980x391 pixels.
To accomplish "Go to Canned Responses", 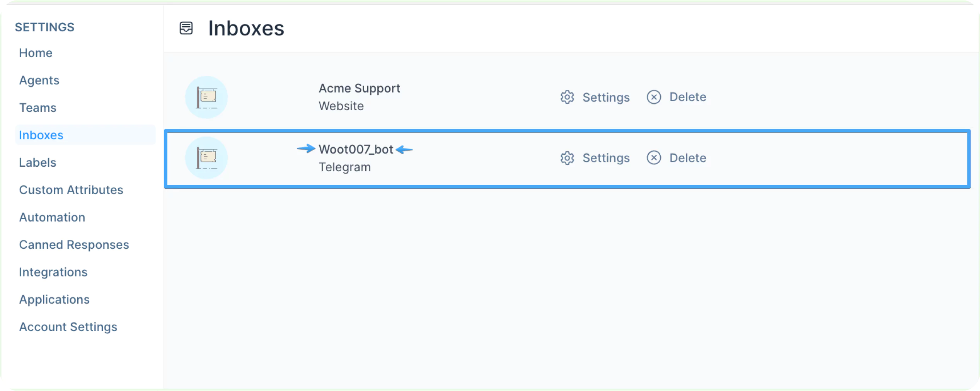I will [74, 245].
